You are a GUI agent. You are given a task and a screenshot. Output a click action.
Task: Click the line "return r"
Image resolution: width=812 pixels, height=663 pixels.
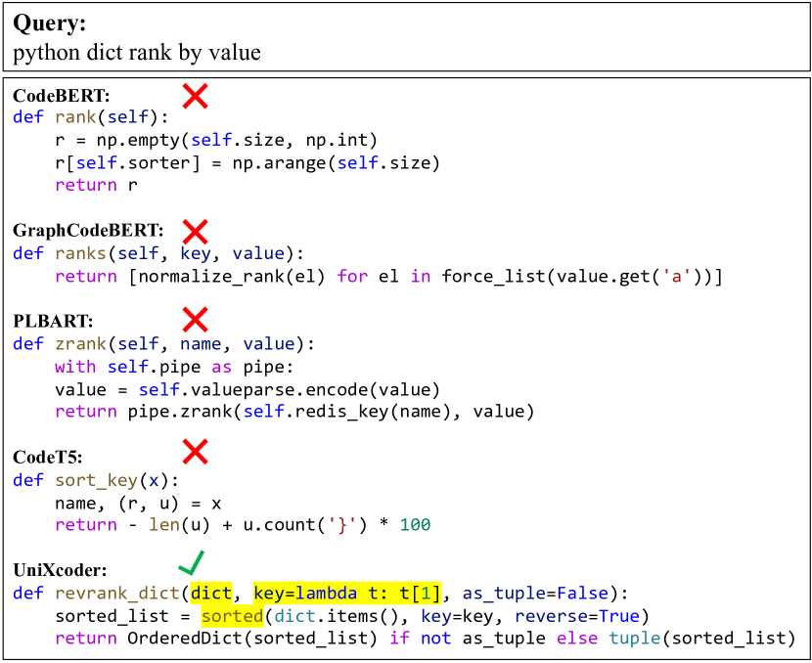coord(96,185)
